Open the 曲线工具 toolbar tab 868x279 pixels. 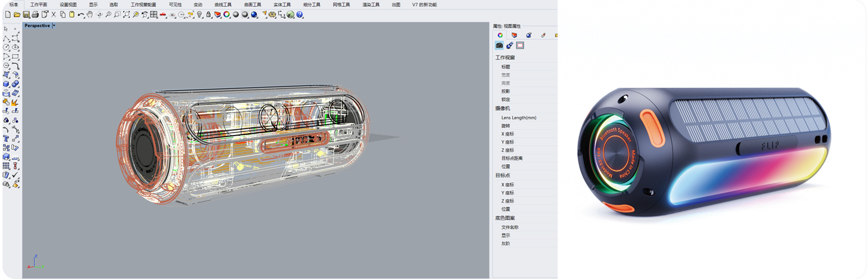(x=223, y=4)
